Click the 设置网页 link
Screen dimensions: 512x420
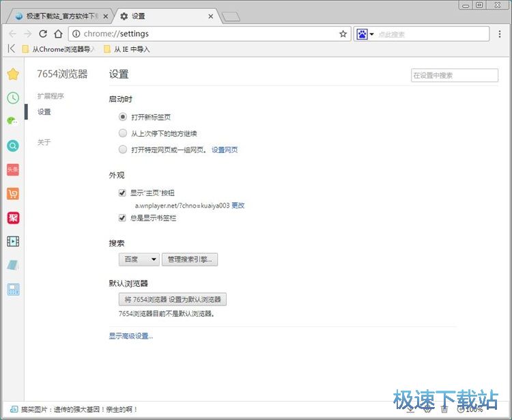pos(225,150)
